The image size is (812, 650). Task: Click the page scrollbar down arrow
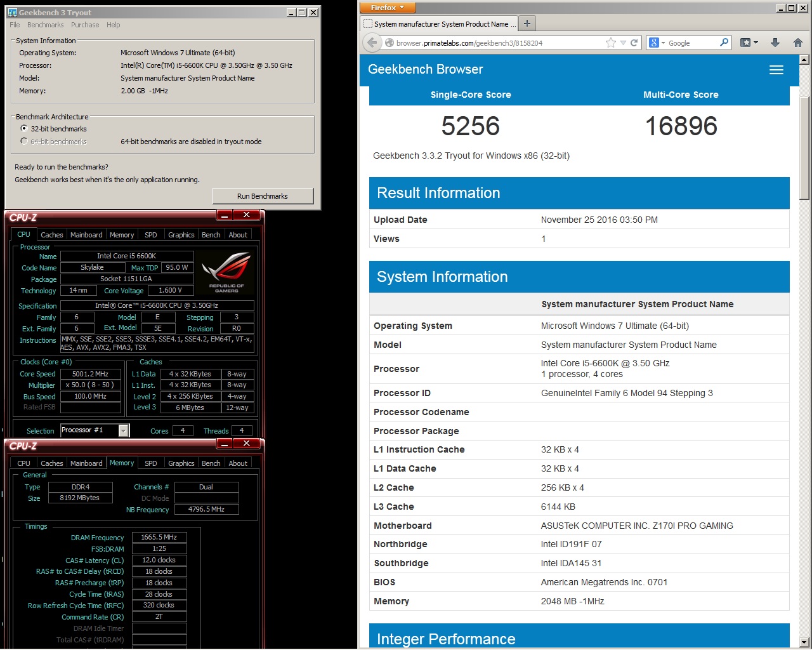804,642
